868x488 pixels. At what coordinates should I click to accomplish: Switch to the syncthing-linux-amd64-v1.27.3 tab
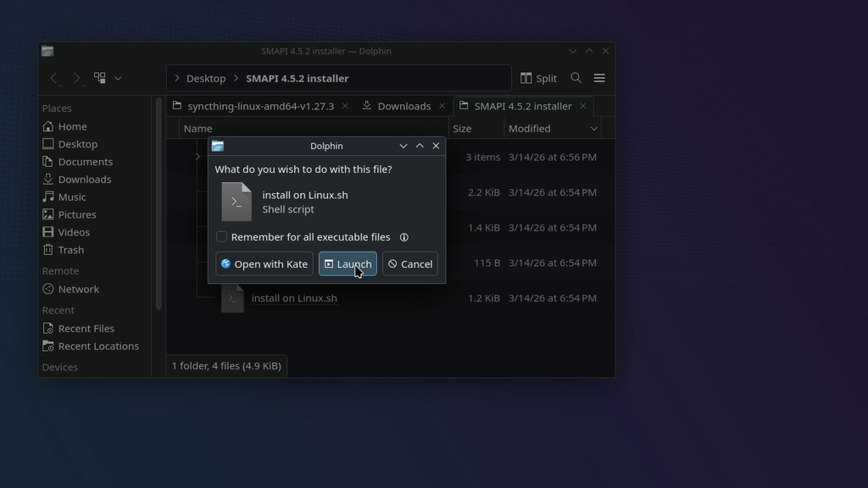pos(260,106)
